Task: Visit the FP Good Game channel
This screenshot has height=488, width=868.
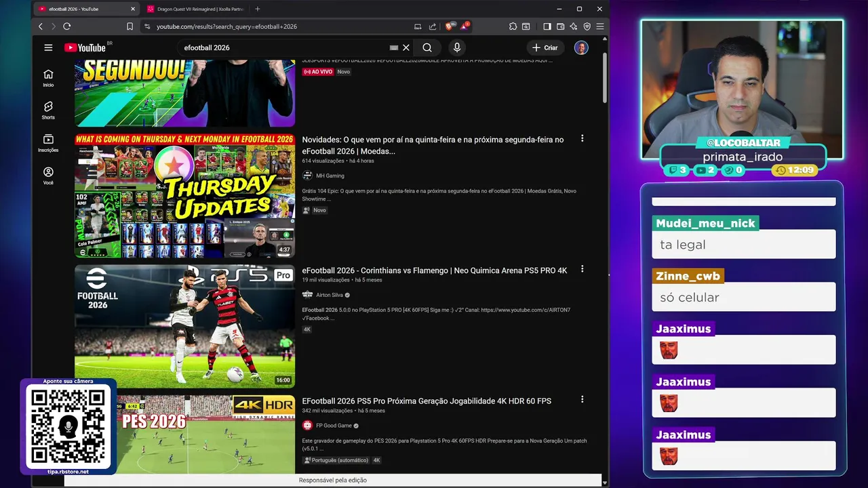Action: 334,426
